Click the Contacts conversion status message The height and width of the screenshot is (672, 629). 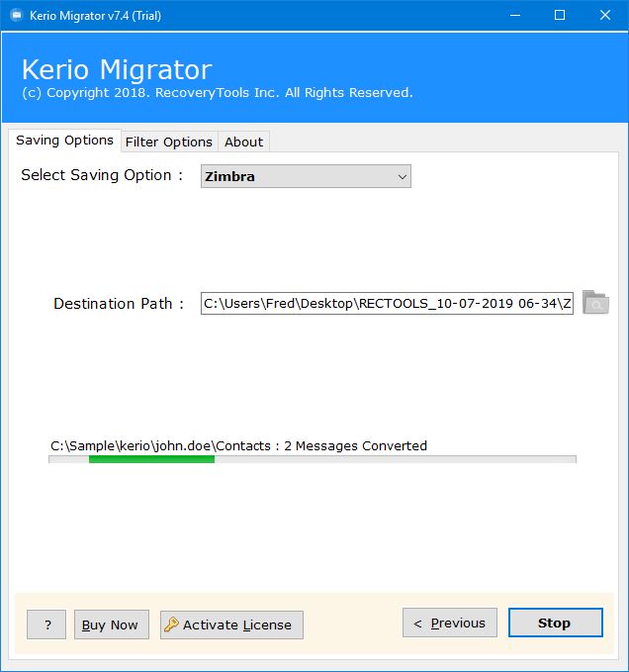(238, 445)
